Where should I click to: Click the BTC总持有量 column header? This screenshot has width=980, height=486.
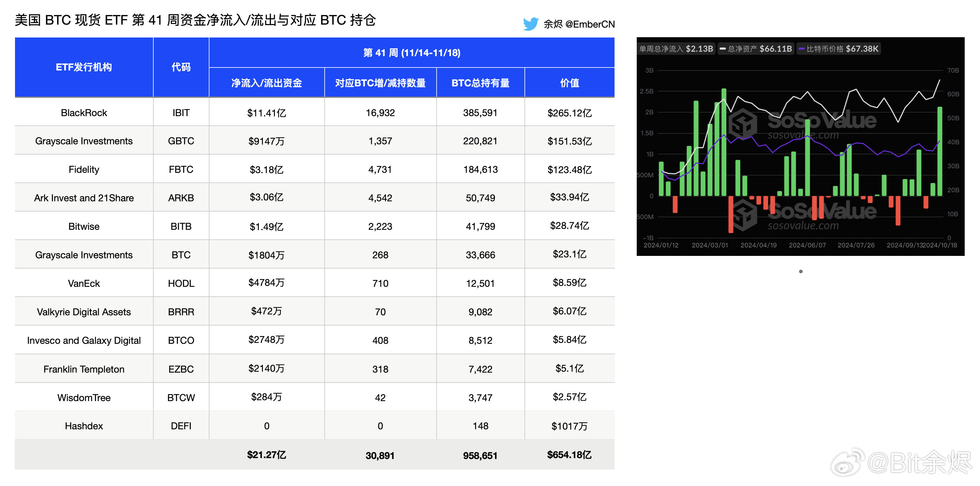pyautogui.click(x=480, y=83)
